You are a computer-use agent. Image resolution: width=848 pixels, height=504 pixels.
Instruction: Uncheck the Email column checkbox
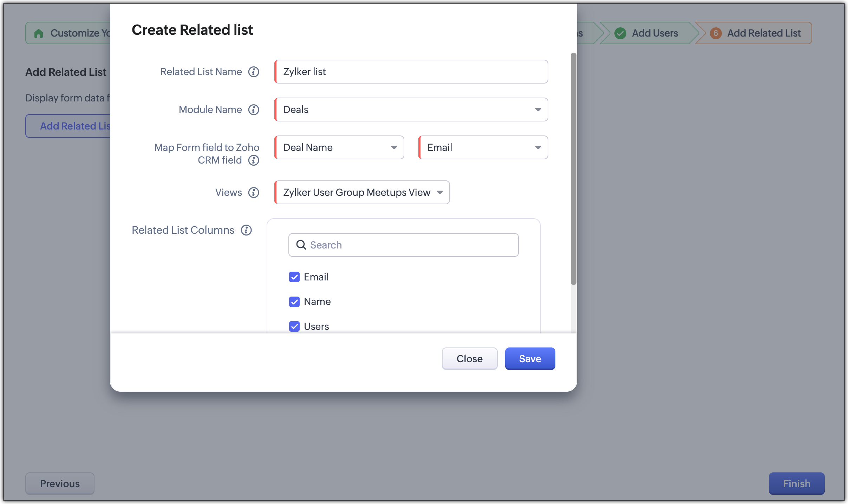click(x=294, y=277)
